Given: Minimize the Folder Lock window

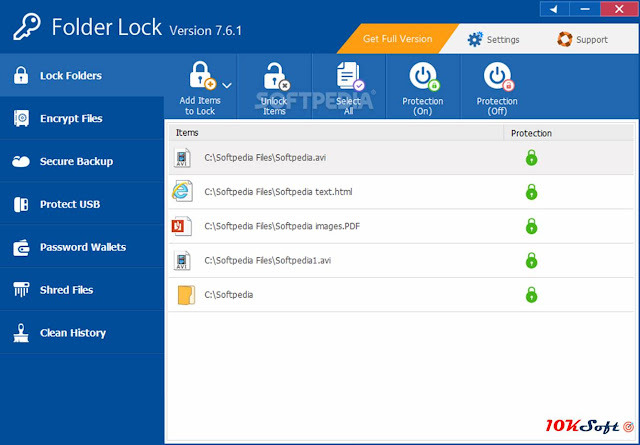Looking at the screenshot, I should click(x=585, y=9).
